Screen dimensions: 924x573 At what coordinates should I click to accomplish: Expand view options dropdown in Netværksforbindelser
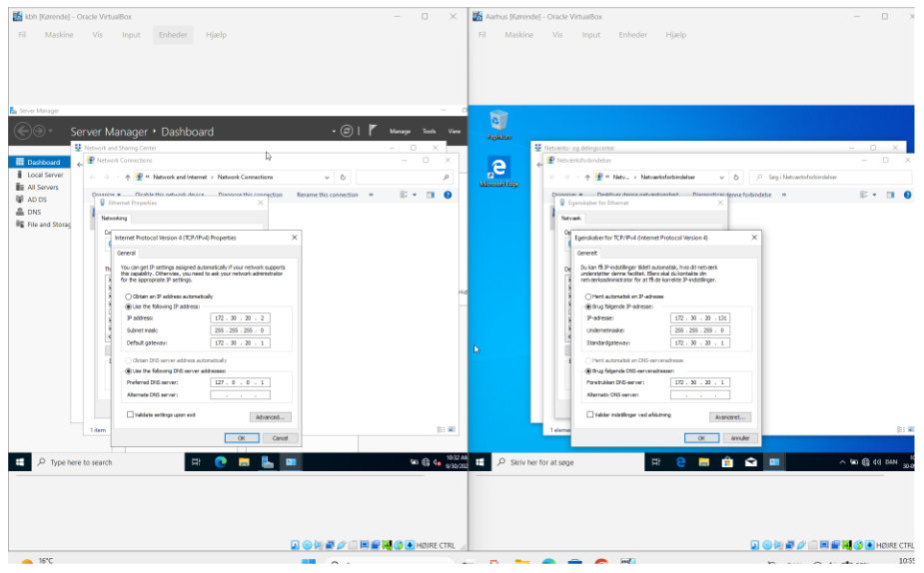point(874,195)
